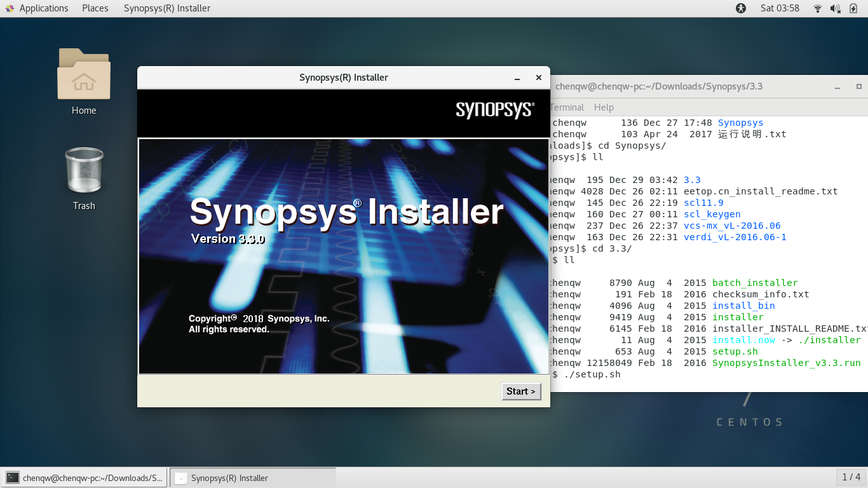Click 'verdi_vL-2016.06-1' in the terminal
Image resolution: width=868 pixels, height=488 pixels.
pyautogui.click(x=735, y=237)
